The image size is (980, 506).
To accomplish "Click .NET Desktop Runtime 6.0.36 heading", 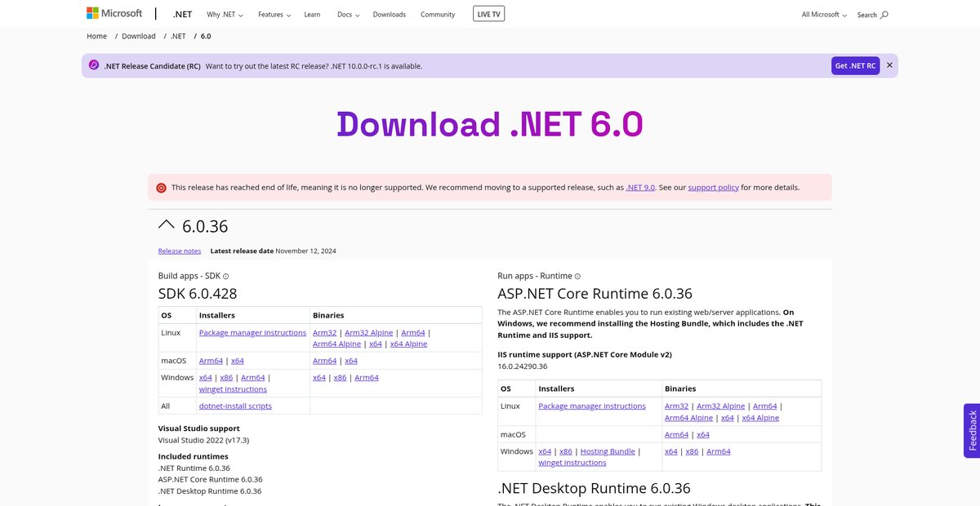I will point(595,489).
